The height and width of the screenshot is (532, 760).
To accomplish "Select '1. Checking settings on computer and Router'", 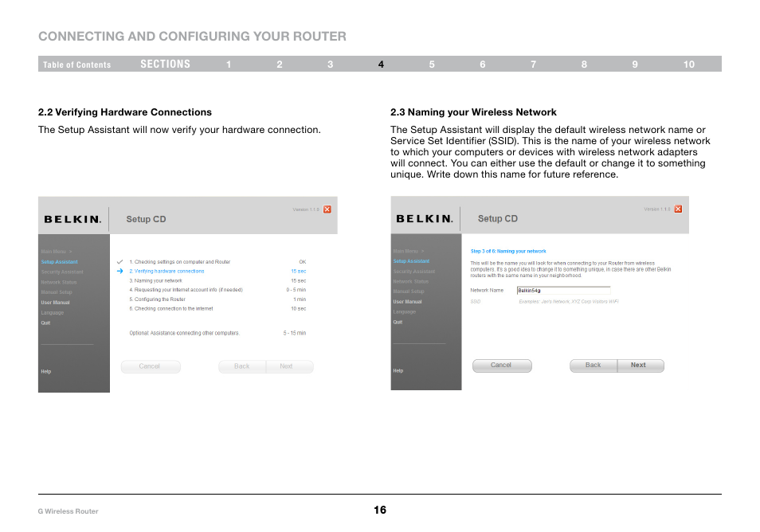I will [180, 262].
